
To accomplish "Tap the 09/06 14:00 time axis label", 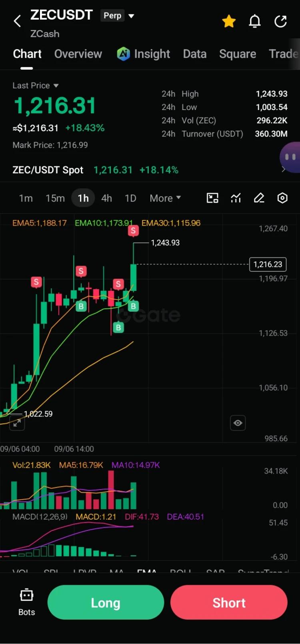I will 74,449.
